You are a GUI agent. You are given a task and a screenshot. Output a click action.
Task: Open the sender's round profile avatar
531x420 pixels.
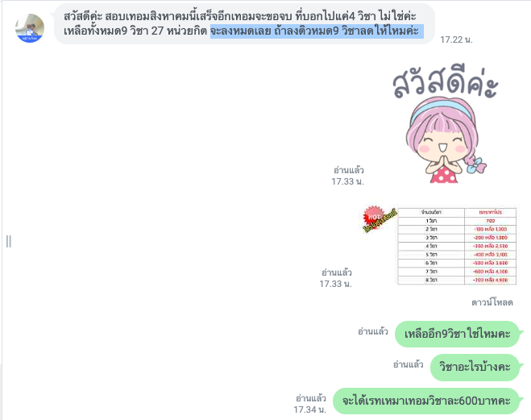(x=30, y=28)
